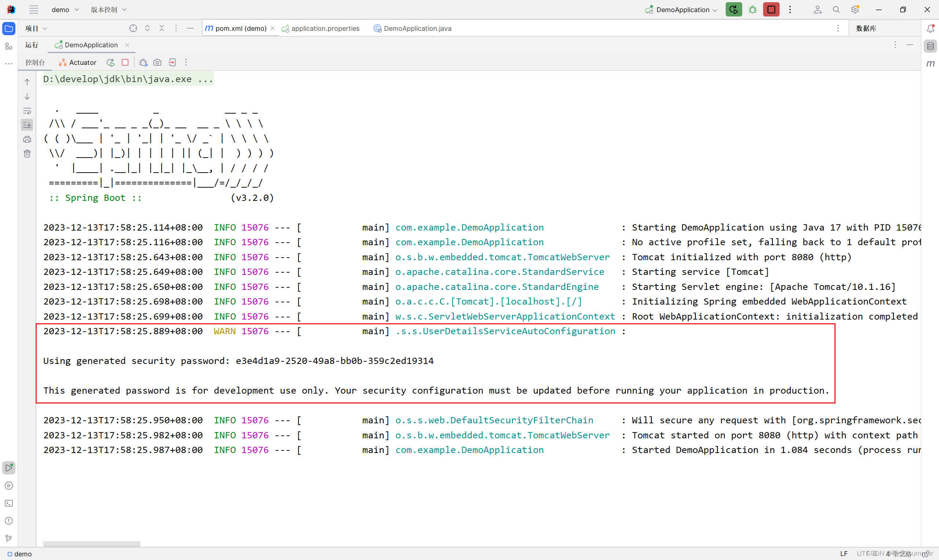Image resolution: width=939 pixels, height=560 pixels.
Task: Open Git tool window icon
Action: pyautogui.click(x=9, y=538)
